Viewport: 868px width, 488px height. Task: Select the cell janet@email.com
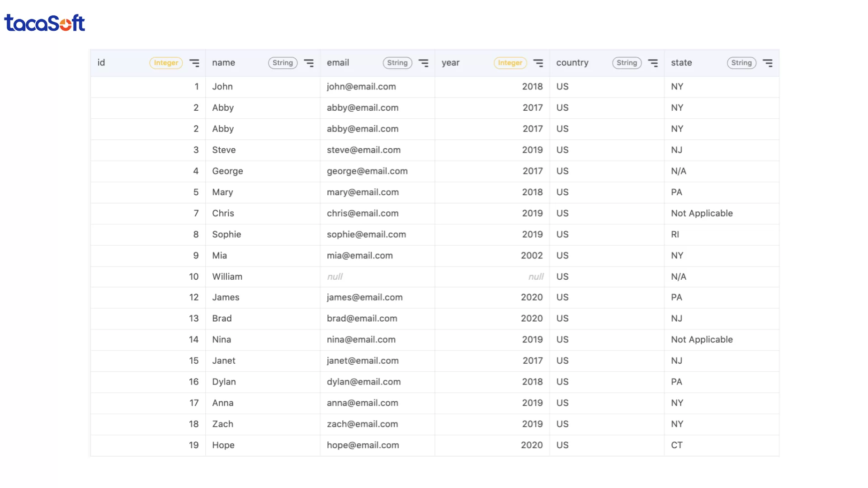tap(377, 361)
